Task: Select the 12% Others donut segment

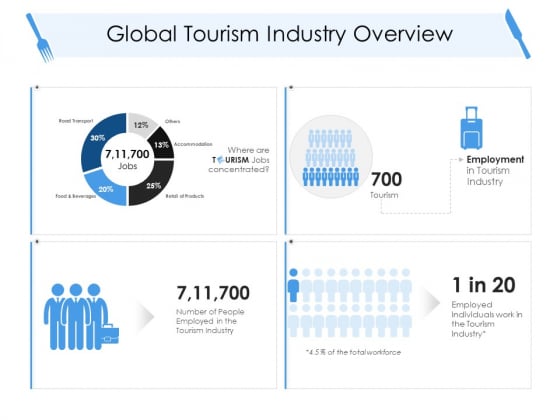Action: [x=141, y=125]
